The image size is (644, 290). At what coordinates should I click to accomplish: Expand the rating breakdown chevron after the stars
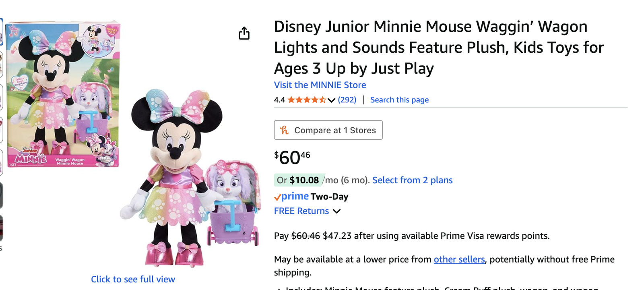(x=331, y=100)
